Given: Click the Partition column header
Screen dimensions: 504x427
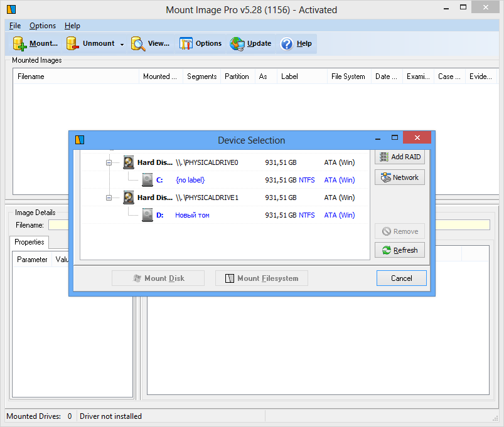Looking at the screenshot, I should [237, 76].
